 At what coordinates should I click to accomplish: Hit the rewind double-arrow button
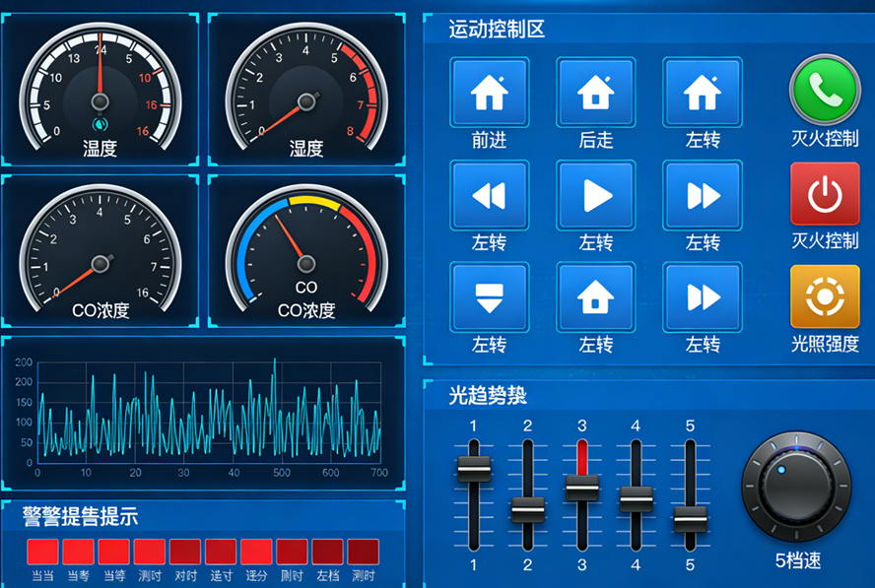[489, 196]
